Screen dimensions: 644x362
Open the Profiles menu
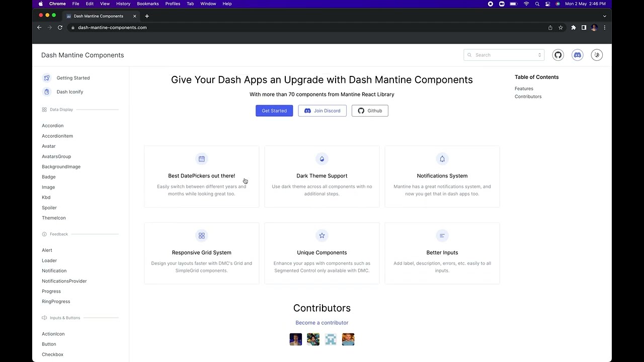point(173,4)
